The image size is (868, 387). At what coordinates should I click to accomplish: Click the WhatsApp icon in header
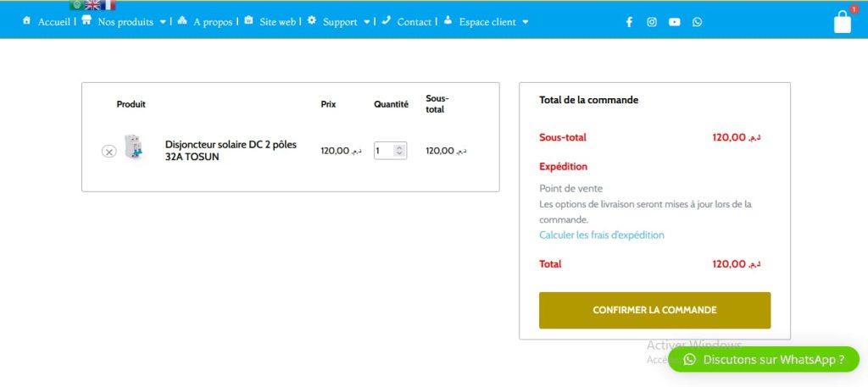(697, 22)
